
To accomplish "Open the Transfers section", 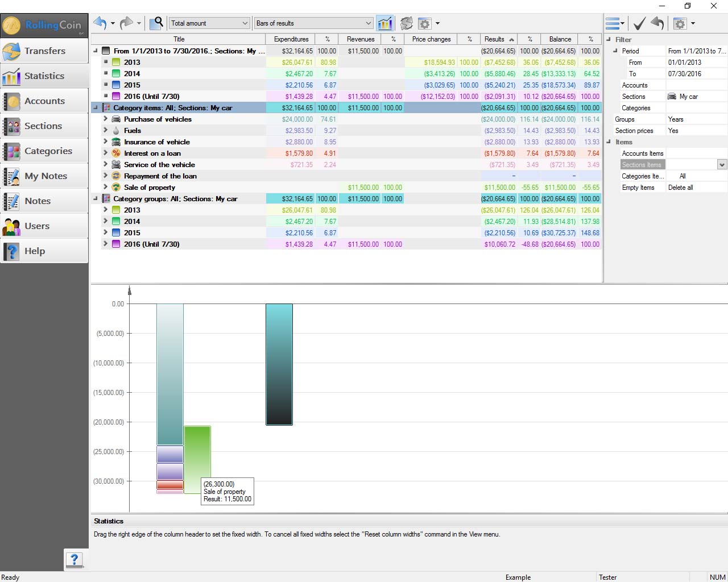I will [x=44, y=51].
